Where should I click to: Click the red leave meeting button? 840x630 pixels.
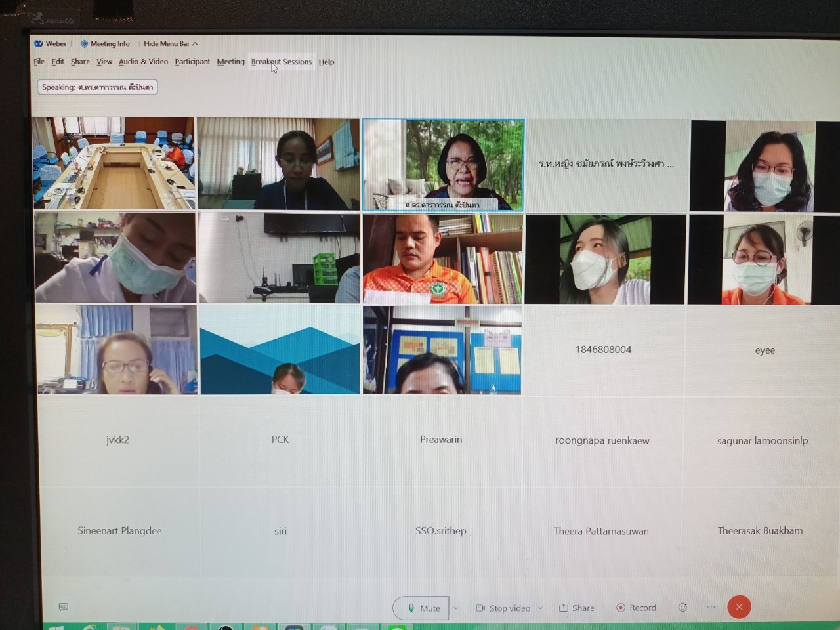(x=739, y=607)
